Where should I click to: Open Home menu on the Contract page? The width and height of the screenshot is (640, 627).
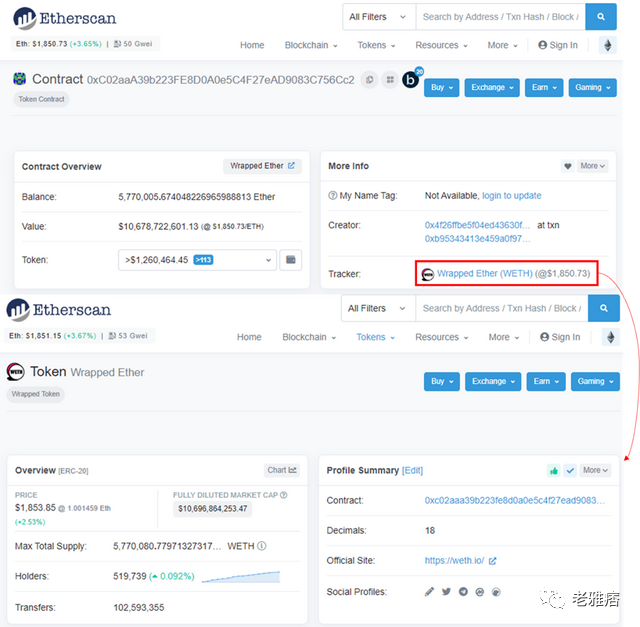pyautogui.click(x=252, y=45)
